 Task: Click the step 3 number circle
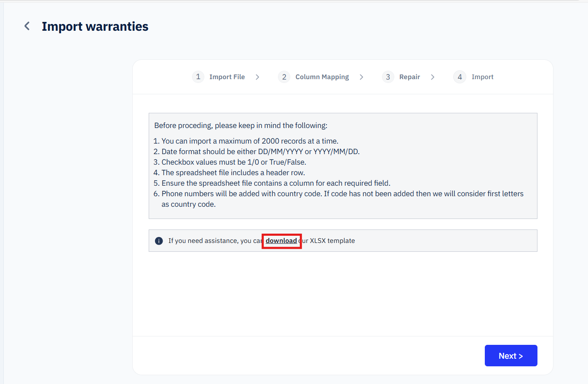(388, 77)
